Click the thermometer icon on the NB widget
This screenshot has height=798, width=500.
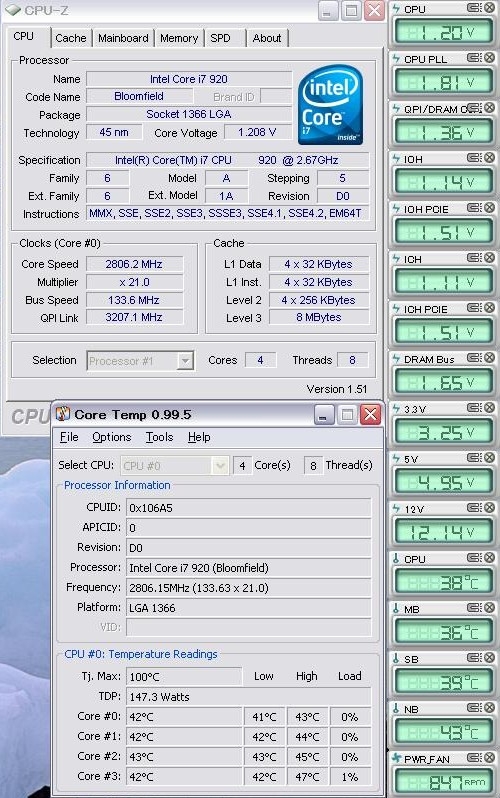pyautogui.click(x=397, y=708)
